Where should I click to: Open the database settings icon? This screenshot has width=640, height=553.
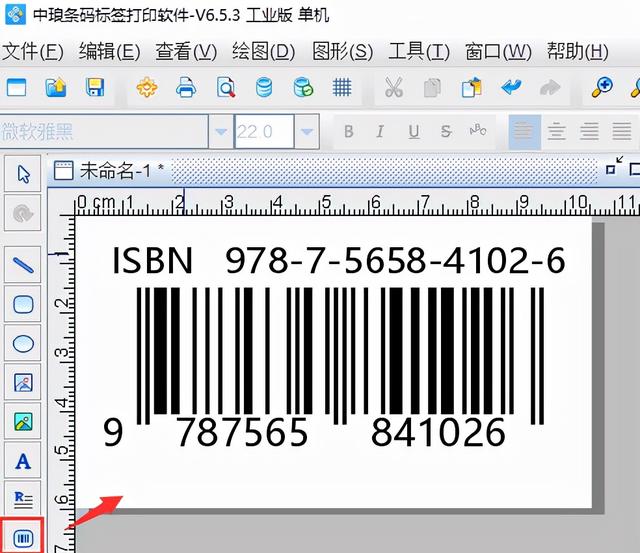(x=264, y=87)
